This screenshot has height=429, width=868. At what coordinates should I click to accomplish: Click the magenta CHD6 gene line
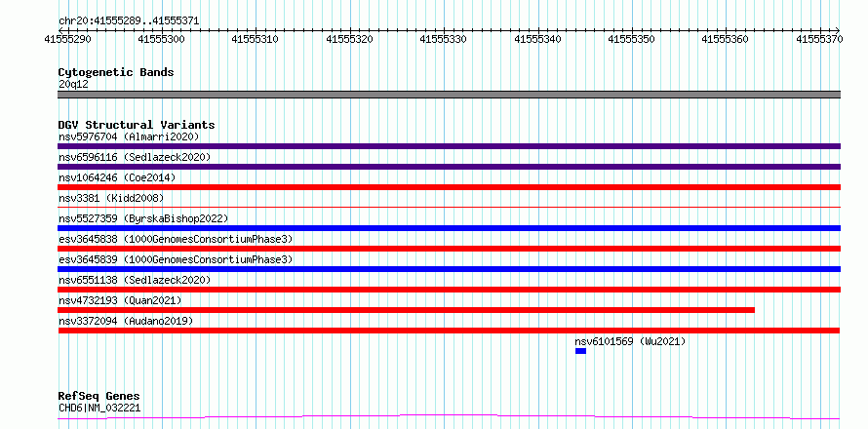pos(449,416)
